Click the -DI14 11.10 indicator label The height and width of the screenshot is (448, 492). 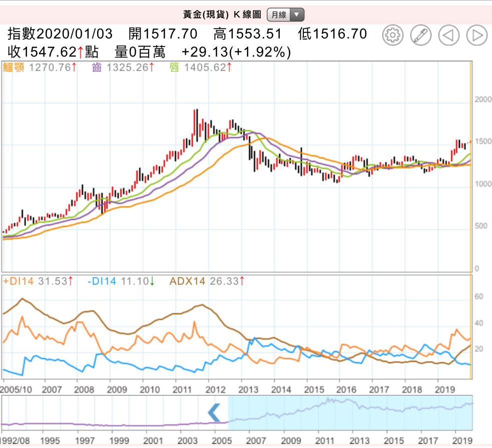tap(121, 281)
